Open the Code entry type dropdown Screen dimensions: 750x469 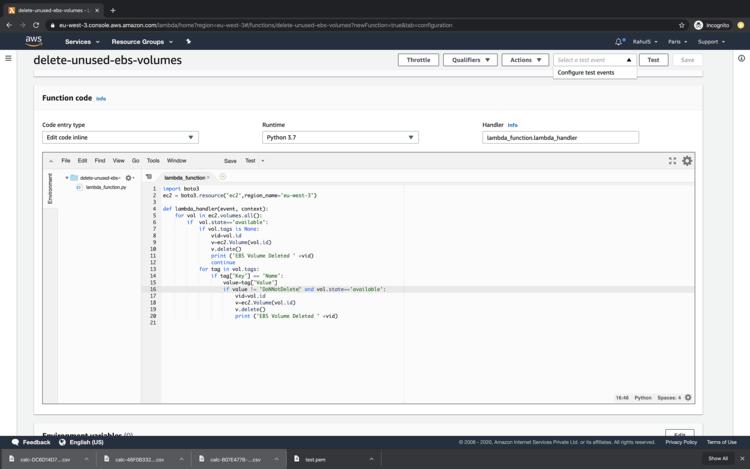120,137
